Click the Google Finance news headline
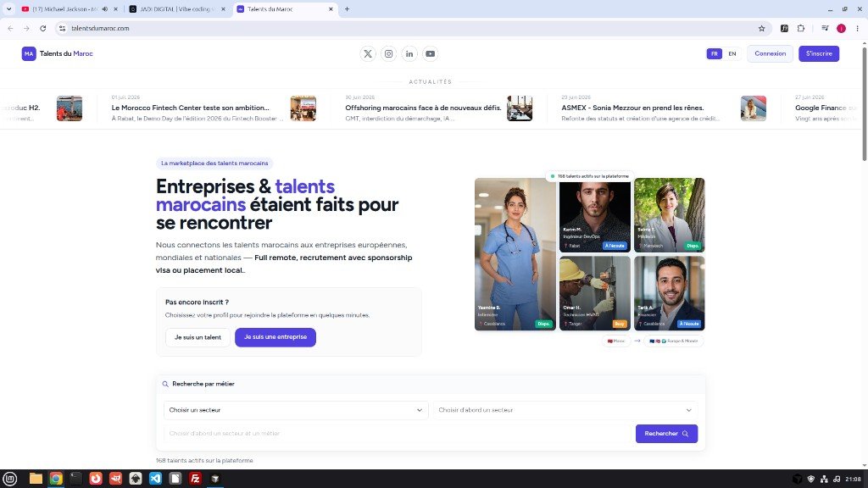Viewport: 868px width, 488px height. click(825, 108)
